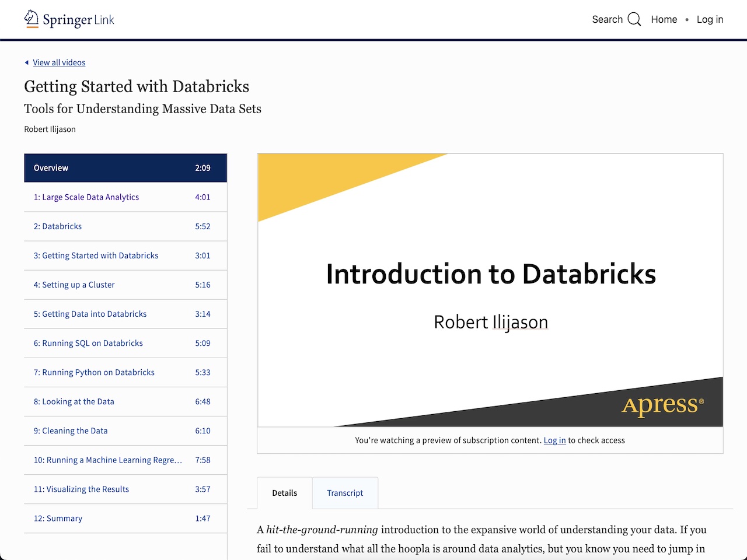Click the Search label in the header
The image size is (747, 560).
(608, 19)
